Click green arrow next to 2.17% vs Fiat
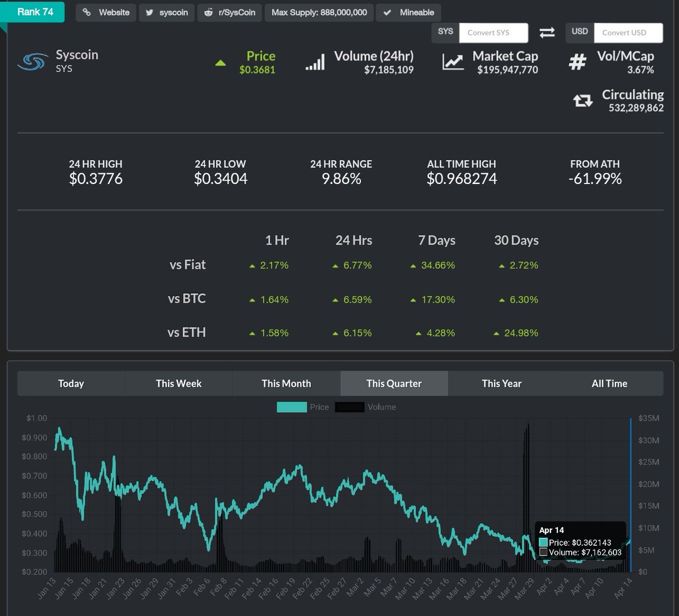679x616 pixels. (252, 266)
